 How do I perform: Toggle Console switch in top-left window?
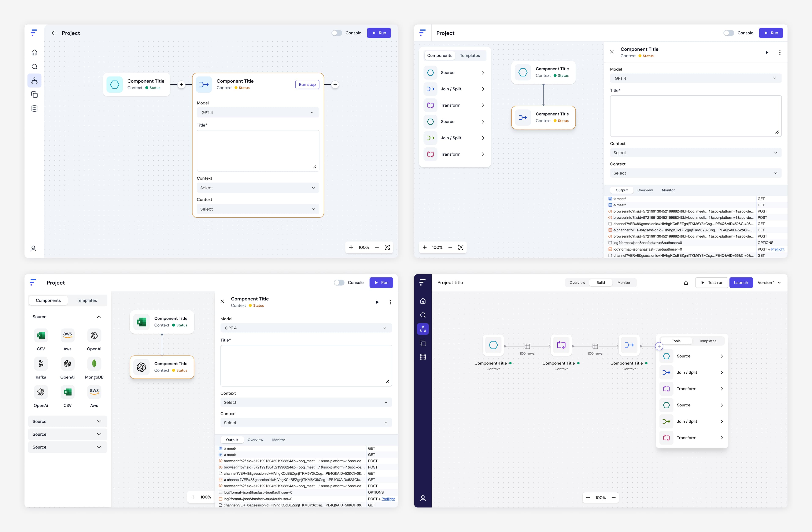(x=336, y=33)
